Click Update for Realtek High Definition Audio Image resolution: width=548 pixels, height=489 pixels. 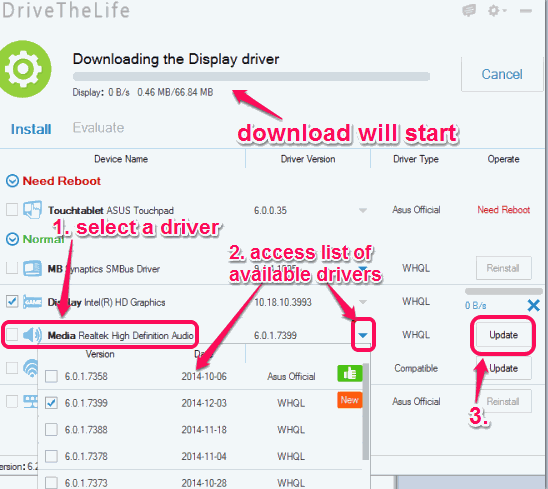(x=503, y=335)
